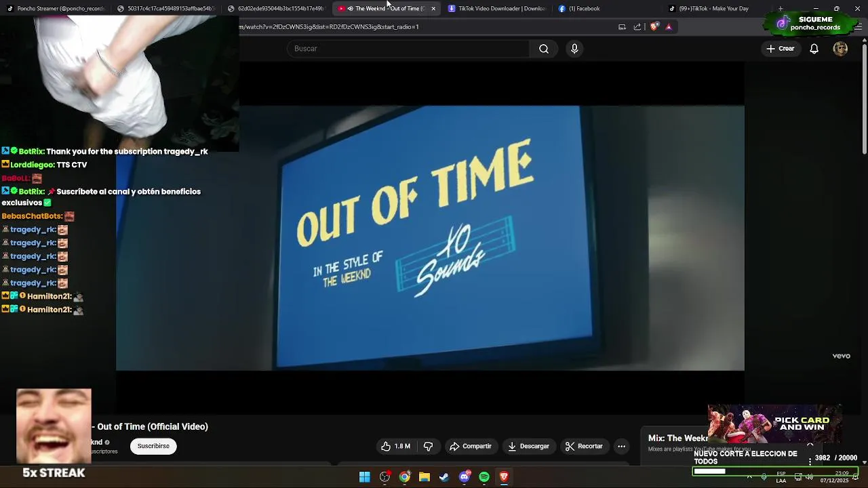Click the Out of Time video player
Screen dimensions: 868x488
point(430,238)
